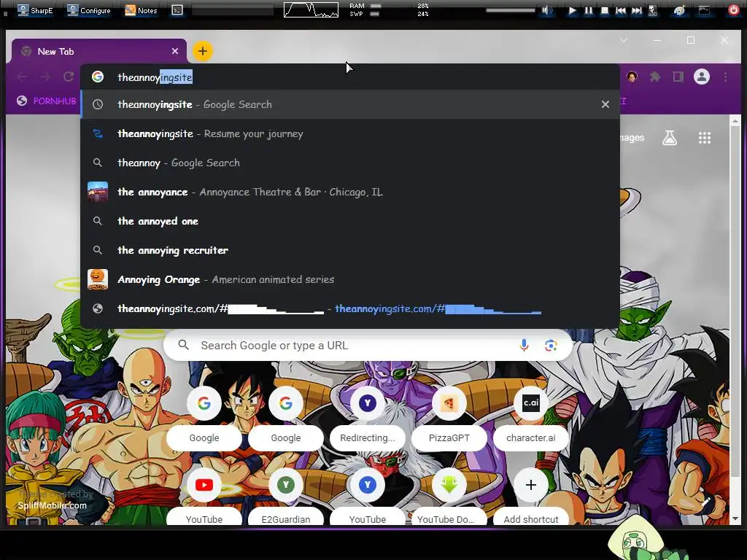Open the blue Y YouTube shortcut tile

coord(368,497)
